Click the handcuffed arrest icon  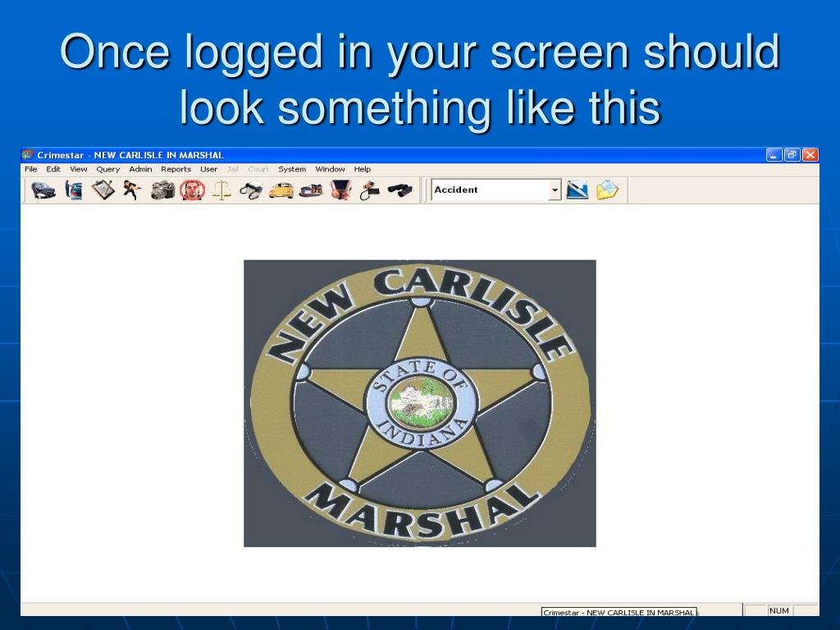tap(340, 190)
